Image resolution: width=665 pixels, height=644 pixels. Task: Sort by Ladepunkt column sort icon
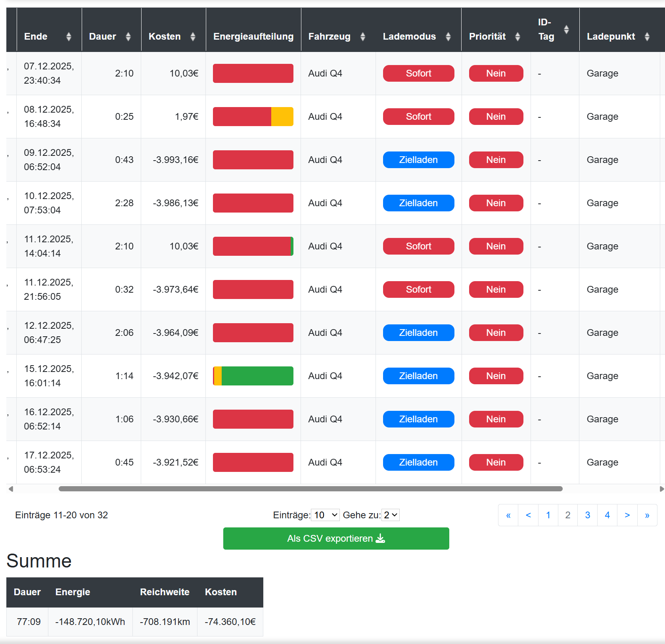pyautogui.click(x=647, y=36)
